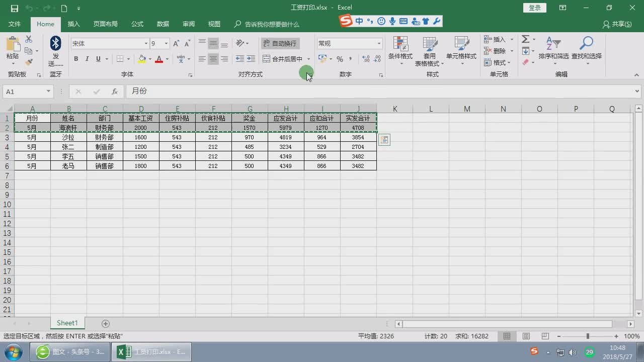The height and width of the screenshot is (362, 644).
Task: Click the 登录 sign-in button
Action: (x=535, y=8)
